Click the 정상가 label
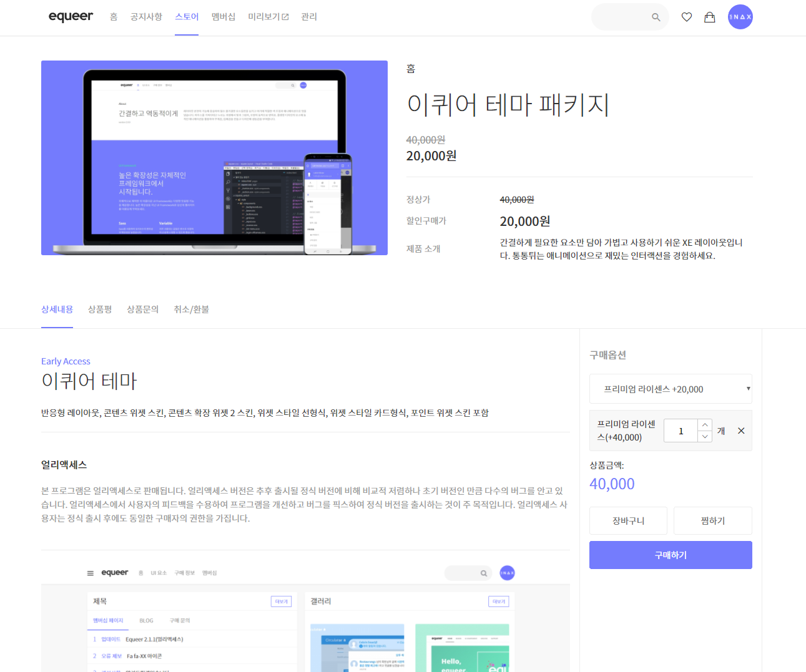 click(418, 200)
